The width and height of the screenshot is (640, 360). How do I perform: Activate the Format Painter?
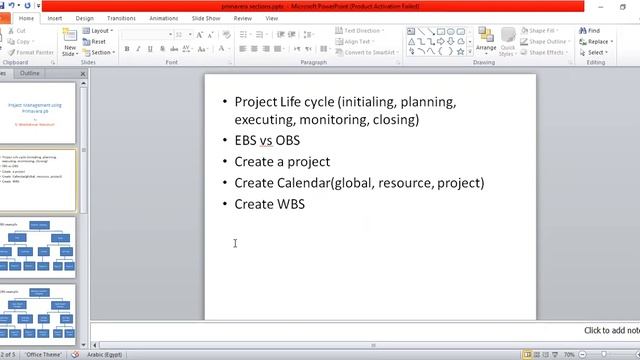(31, 52)
